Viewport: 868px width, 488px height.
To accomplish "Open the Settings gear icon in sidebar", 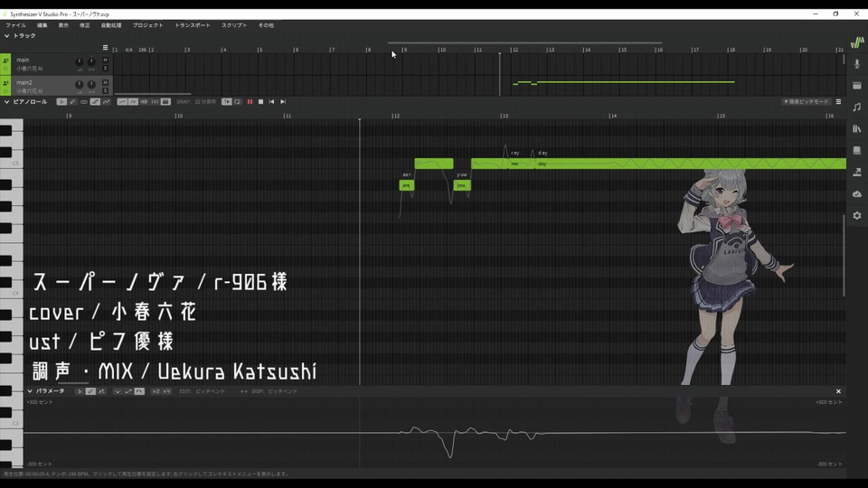I will coord(857,215).
